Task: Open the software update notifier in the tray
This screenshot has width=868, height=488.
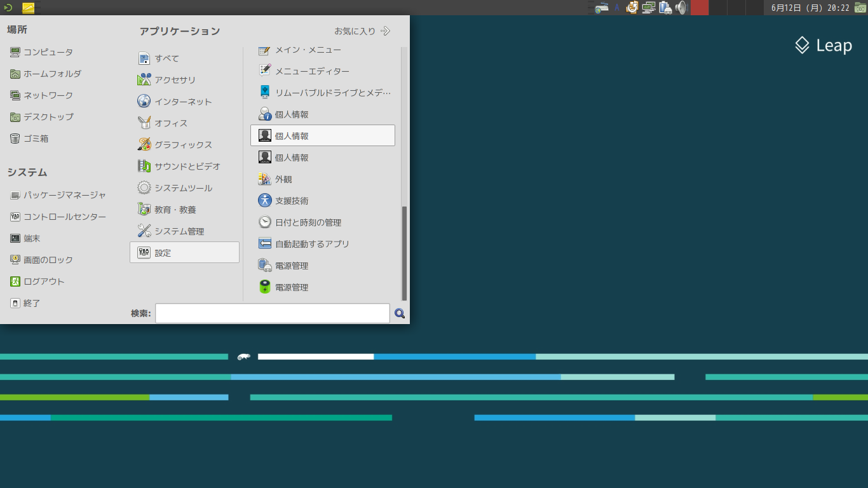Action: [x=632, y=8]
